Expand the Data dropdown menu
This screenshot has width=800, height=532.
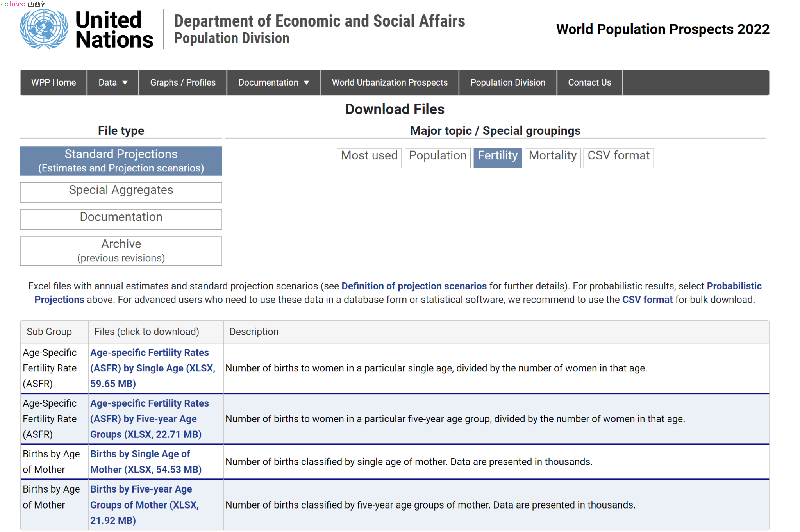click(x=113, y=82)
